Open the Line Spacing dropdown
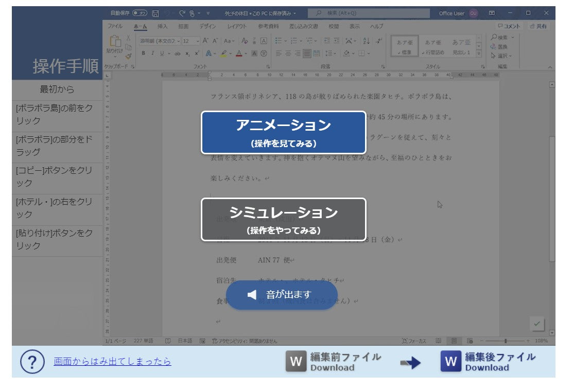This screenshot has height=392, width=573. (331, 53)
